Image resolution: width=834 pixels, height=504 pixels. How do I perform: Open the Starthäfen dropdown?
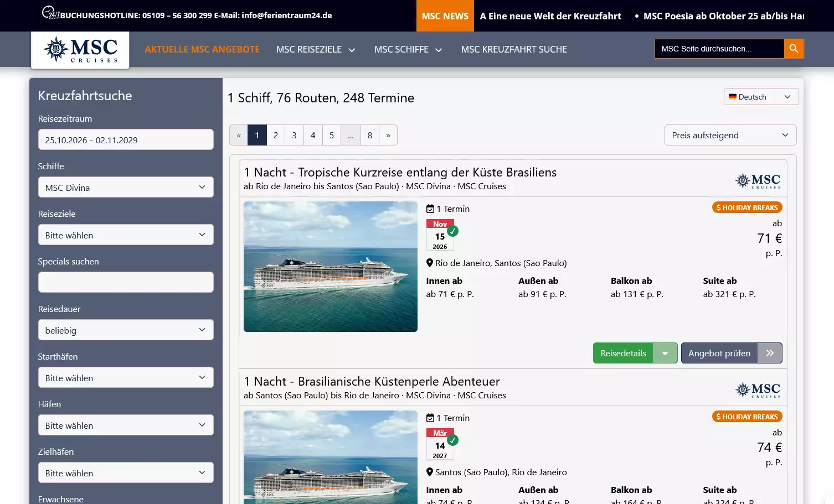pyautogui.click(x=126, y=377)
